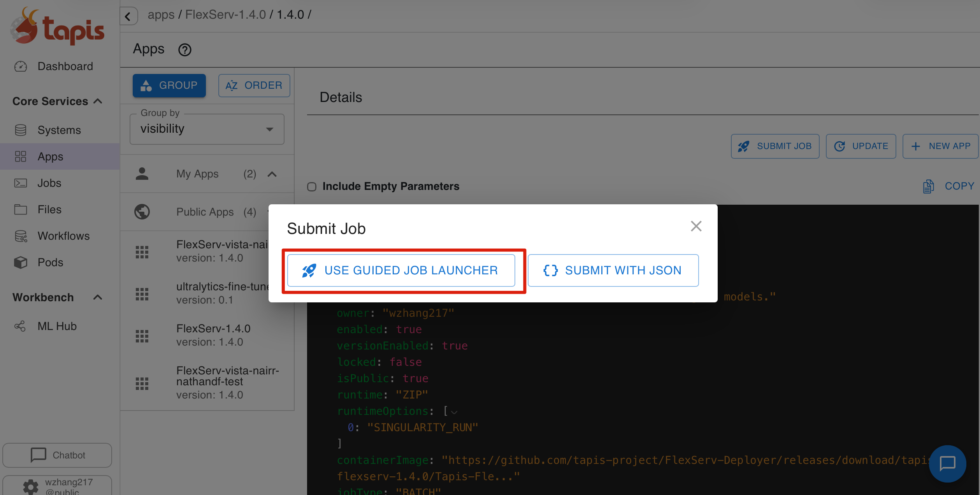Open Pods in the sidebar
Viewport: 980px width, 495px height.
click(x=60, y=262)
